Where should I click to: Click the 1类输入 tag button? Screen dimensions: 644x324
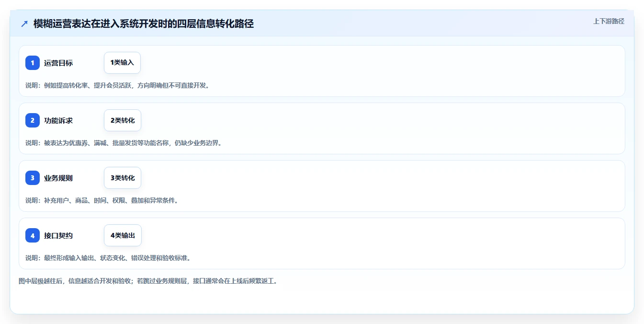click(x=122, y=63)
